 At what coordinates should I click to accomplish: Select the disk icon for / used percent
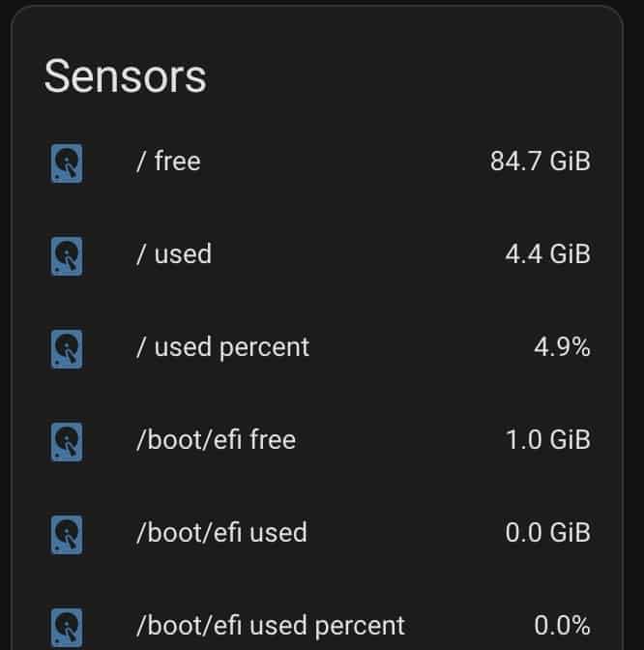click(x=67, y=348)
